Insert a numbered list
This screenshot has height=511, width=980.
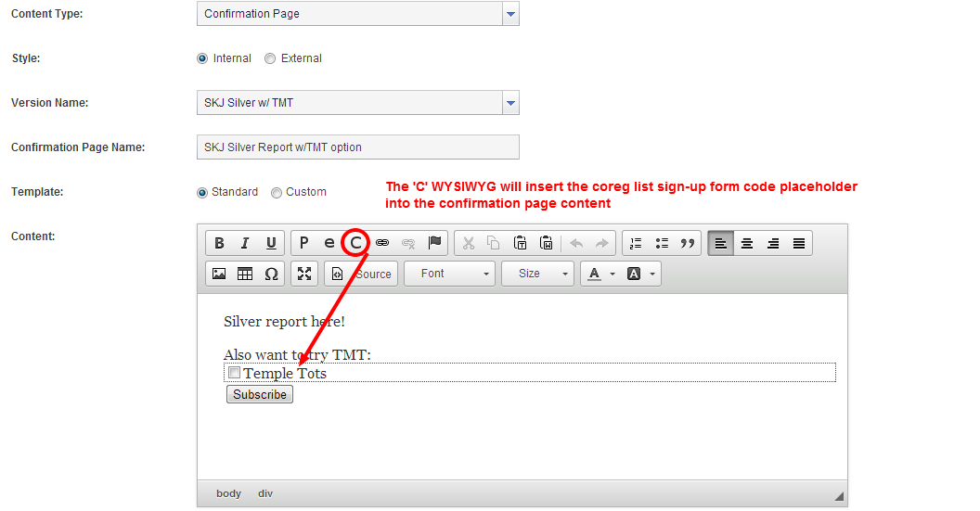(636, 243)
